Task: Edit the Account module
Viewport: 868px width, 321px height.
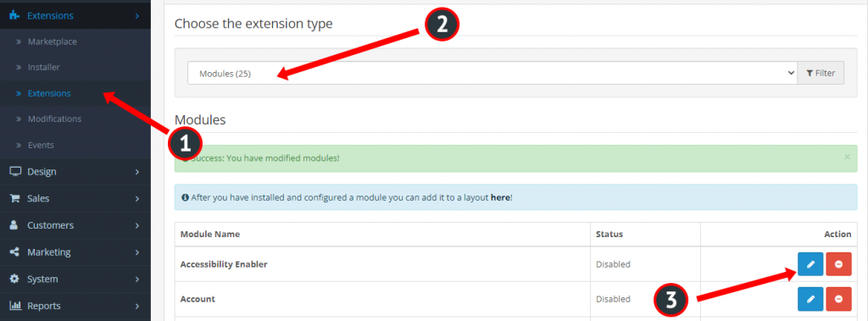Action: pos(810,299)
